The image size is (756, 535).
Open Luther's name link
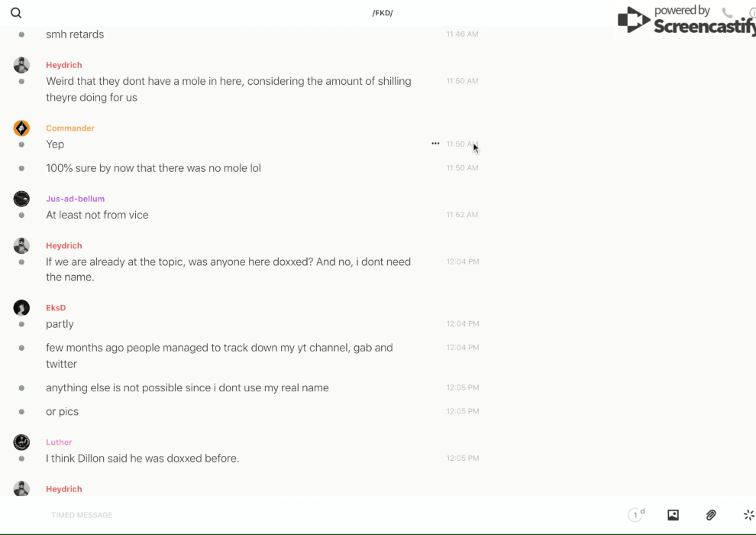coord(59,443)
